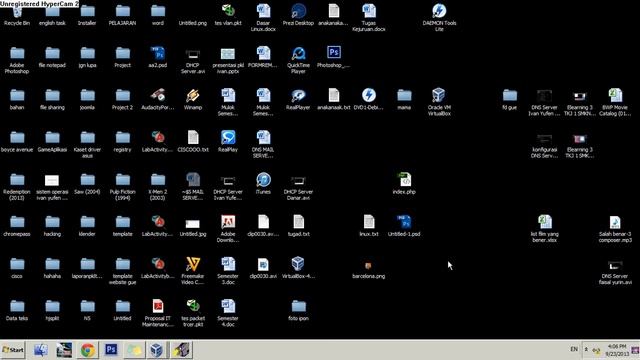Select the linux.txt file
Image resolution: width=640 pixels, height=360 pixels.
click(x=369, y=226)
